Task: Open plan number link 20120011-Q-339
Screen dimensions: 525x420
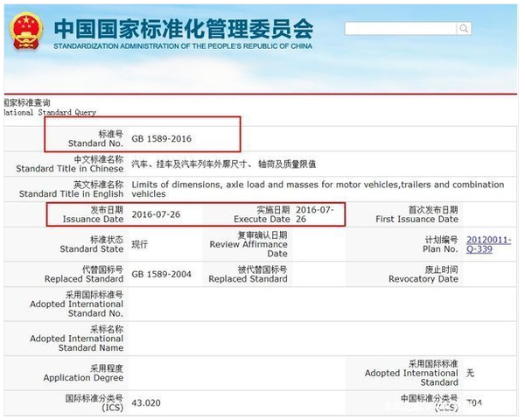Action: [x=488, y=244]
